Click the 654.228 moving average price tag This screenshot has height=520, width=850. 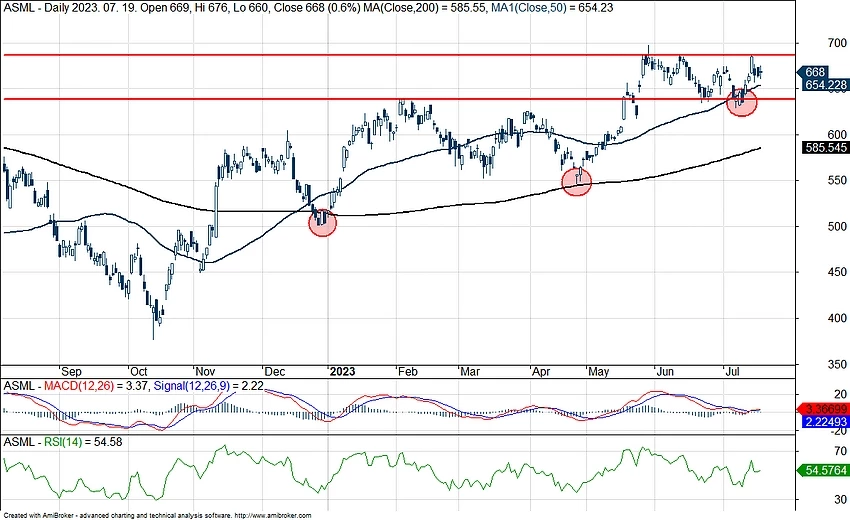824,86
